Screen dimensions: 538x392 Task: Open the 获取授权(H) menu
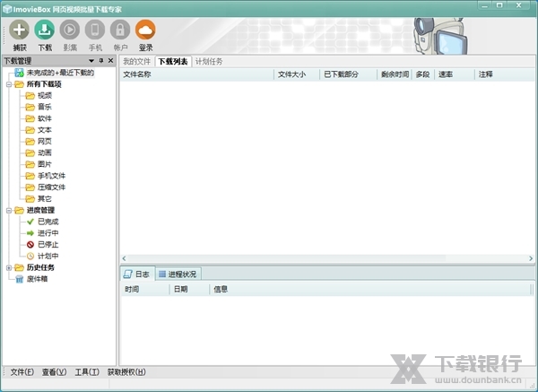(x=126, y=372)
